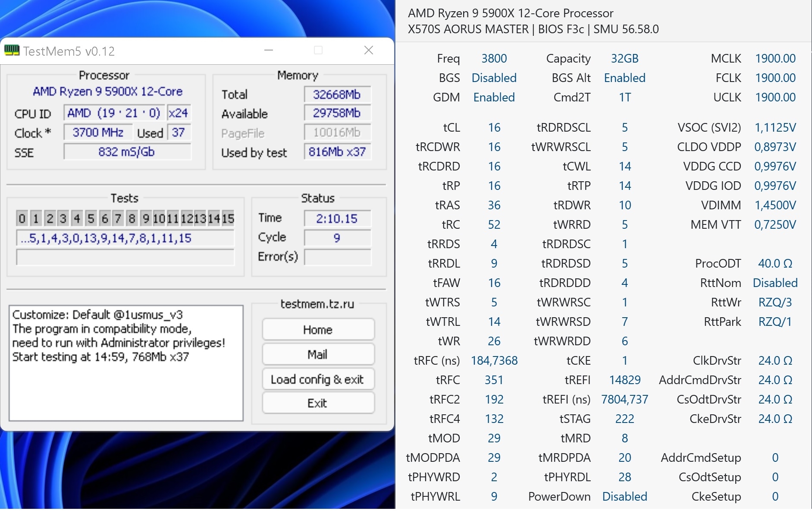This screenshot has height=511, width=812.
Task: Select test number 0 box
Action: (x=22, y=219)
